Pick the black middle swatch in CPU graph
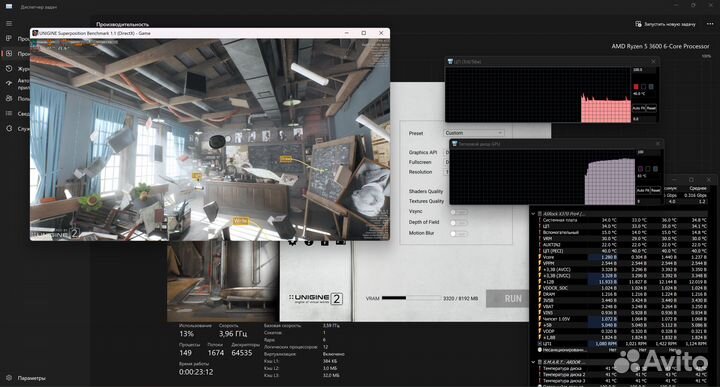 point(643,87)
